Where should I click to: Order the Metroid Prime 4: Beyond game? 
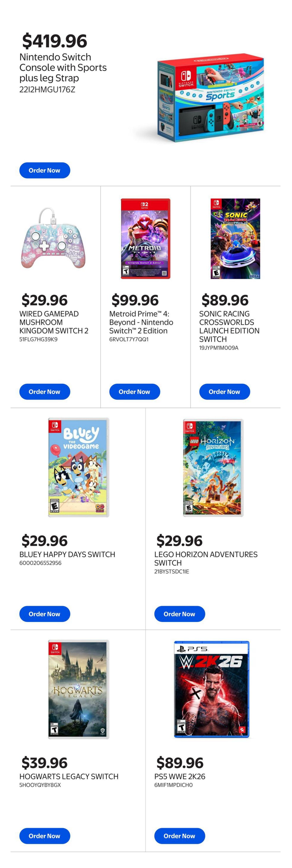click(135, 392)
